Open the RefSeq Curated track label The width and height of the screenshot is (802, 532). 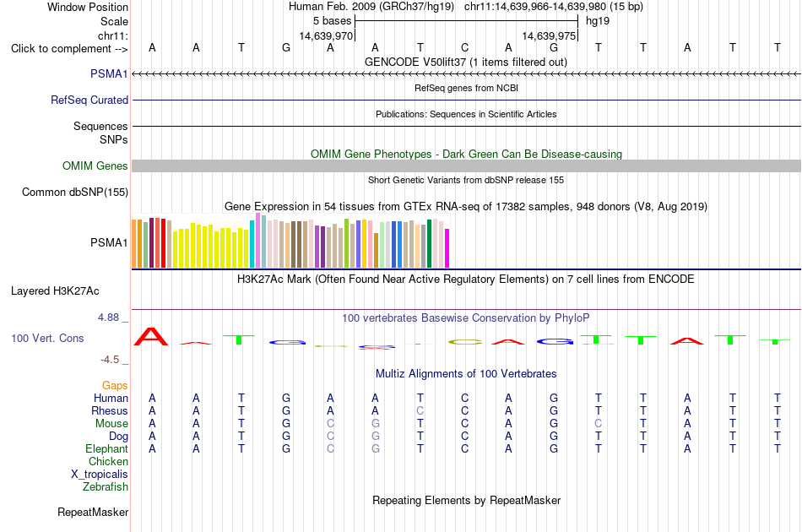coord(89,100)
